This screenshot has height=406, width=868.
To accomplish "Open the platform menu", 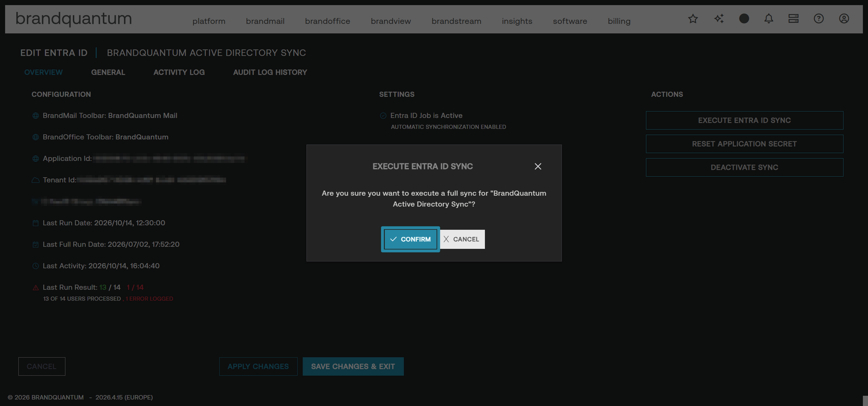I will 209,21.
